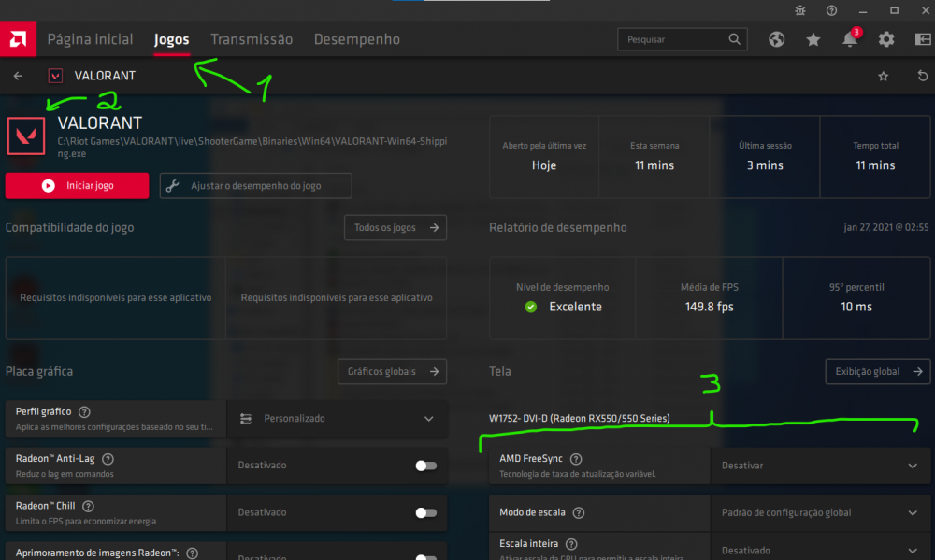The image size is (935, 560).
Task: Click the VALORANT breadcrumb title
Action: (105, 76)
